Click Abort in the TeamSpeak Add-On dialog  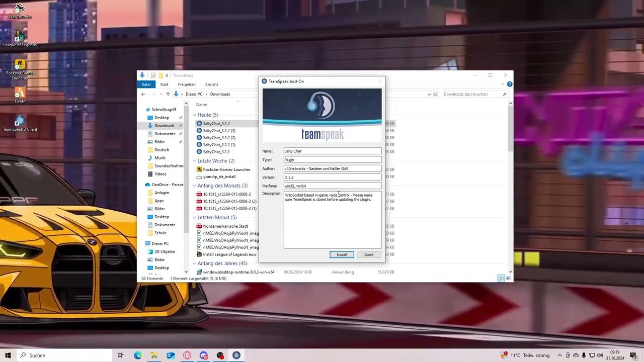coord(369,254)
